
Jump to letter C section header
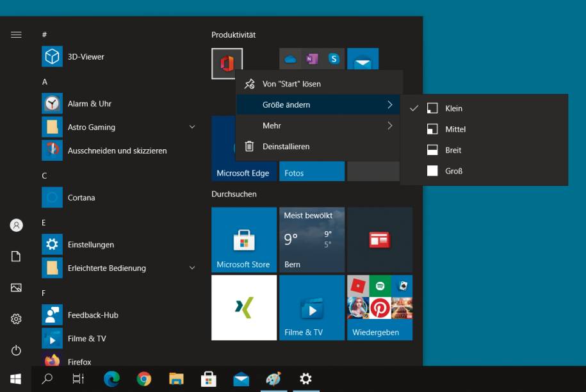click(x=44, y=176)
